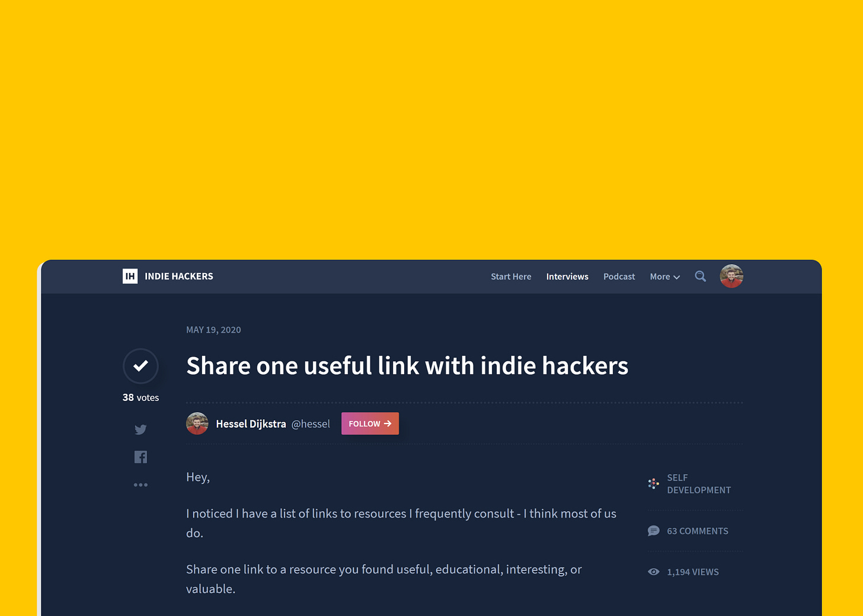Viewport: 863px width, 616px height.
Task: Click the 1,194 Views text
Action: pos(693,572)
